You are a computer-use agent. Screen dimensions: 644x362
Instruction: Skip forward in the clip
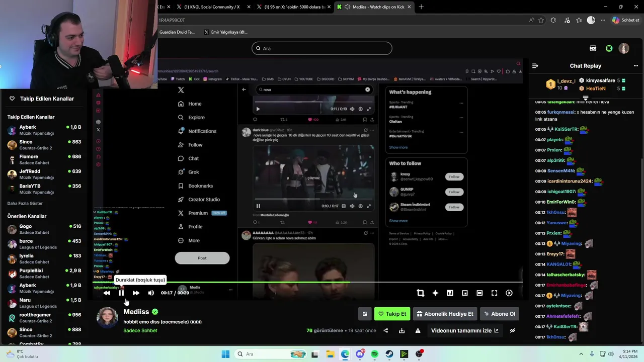pos(136,293)
